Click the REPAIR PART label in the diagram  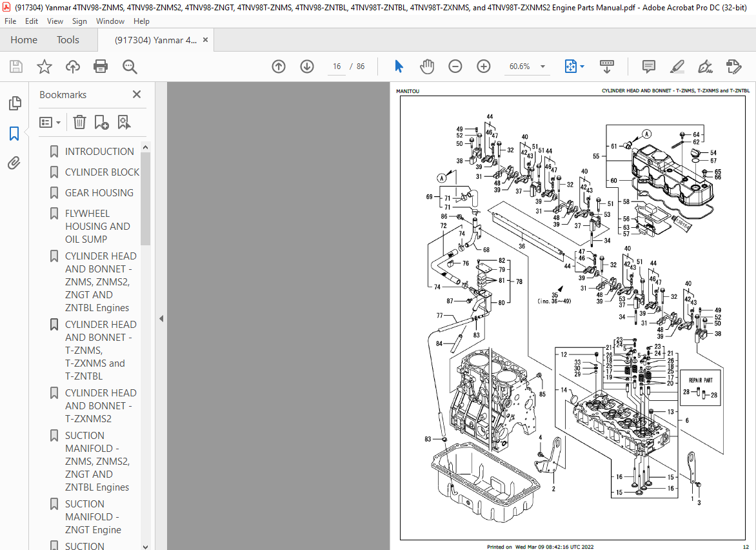700,380
